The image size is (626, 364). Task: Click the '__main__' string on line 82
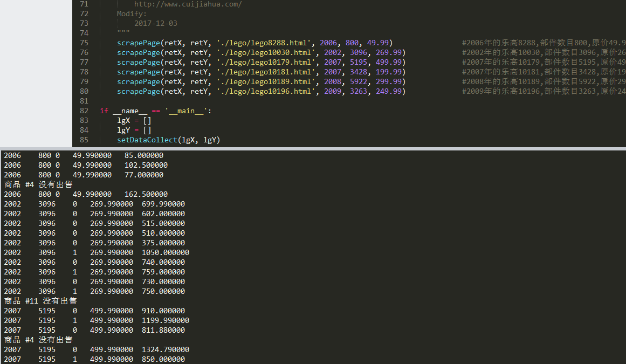[185, 111]
